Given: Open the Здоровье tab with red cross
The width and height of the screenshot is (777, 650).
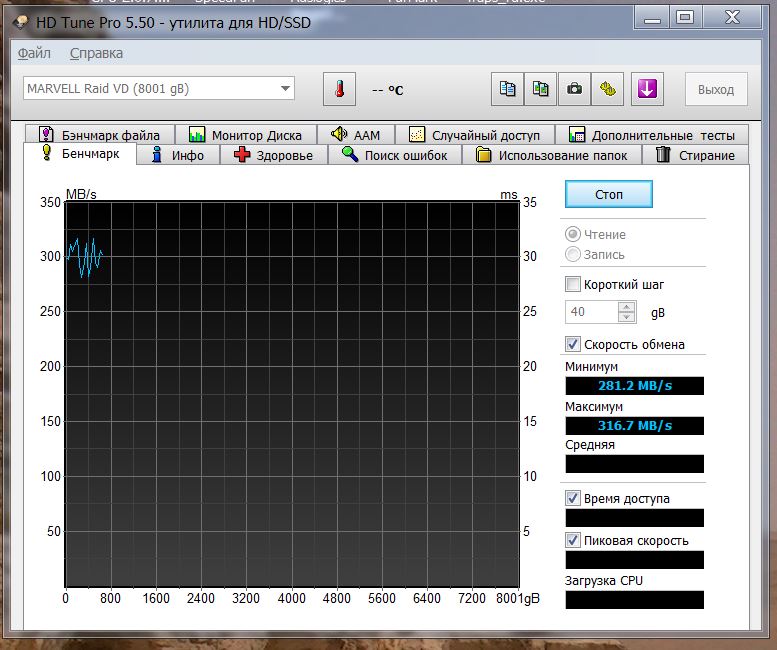Looking at the screenshot, I should 273,155.
